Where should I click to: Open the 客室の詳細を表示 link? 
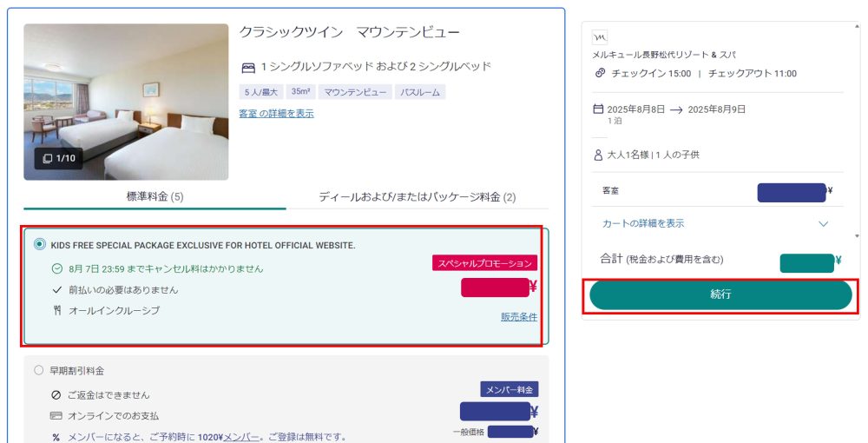coord(276,114)
